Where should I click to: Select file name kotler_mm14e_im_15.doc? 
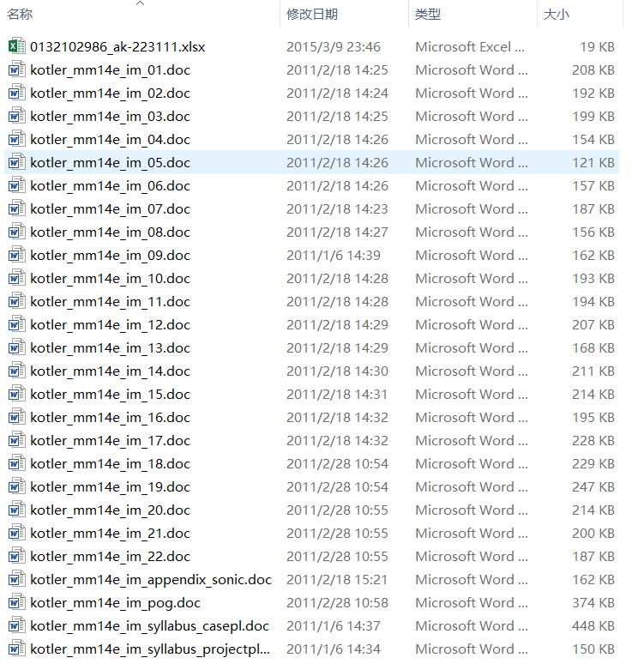pos(110,394)
